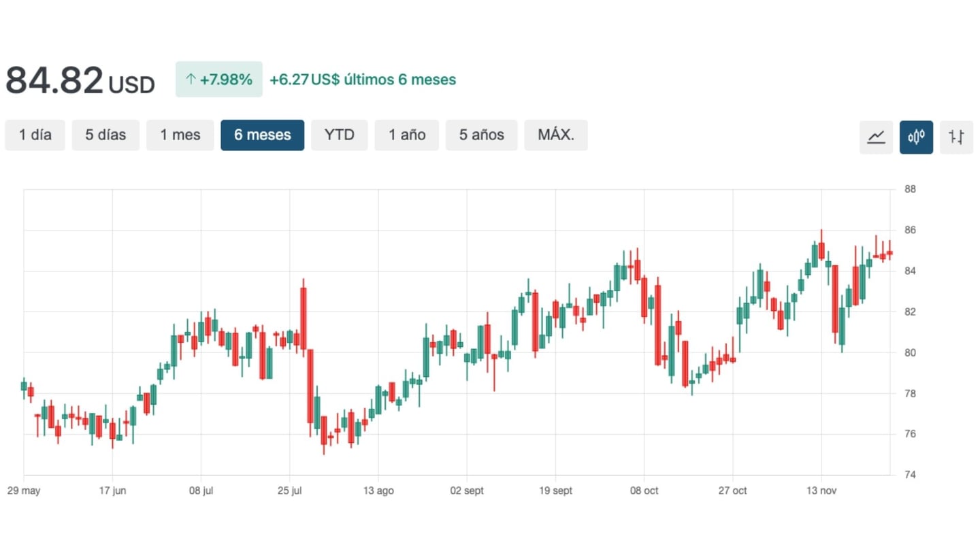Screen dimensions: 980x551
Task: Click the +7.98% change badge
Action: click(218, 80)
